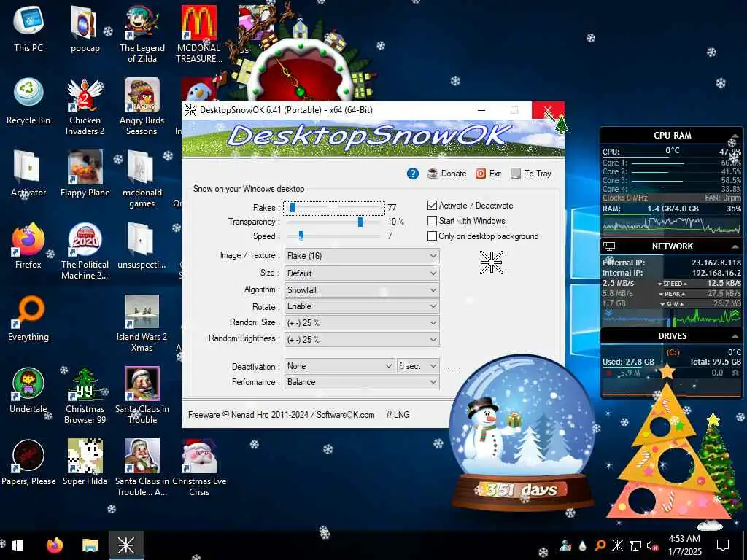
Task: Open the help question mark icon
Action: [x=413, y=174]
